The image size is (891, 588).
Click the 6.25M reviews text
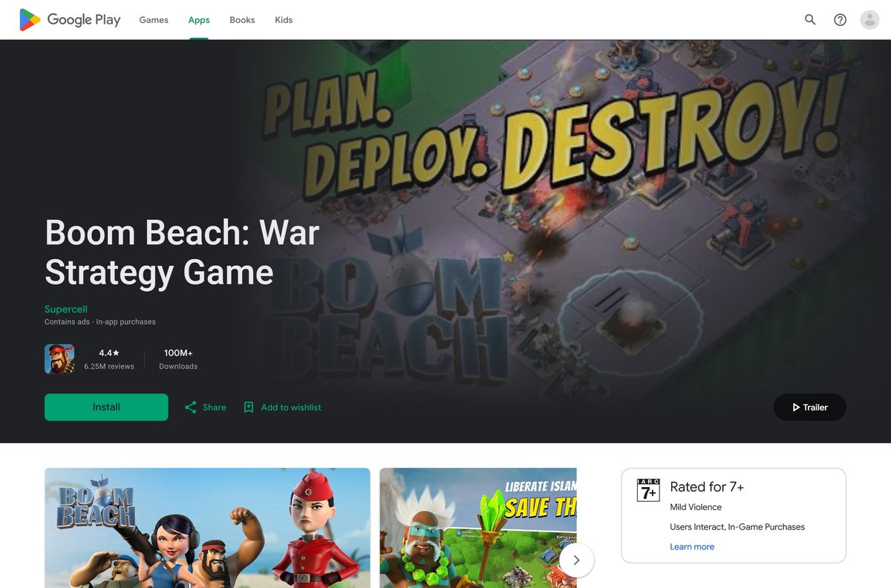pos(109,366)
